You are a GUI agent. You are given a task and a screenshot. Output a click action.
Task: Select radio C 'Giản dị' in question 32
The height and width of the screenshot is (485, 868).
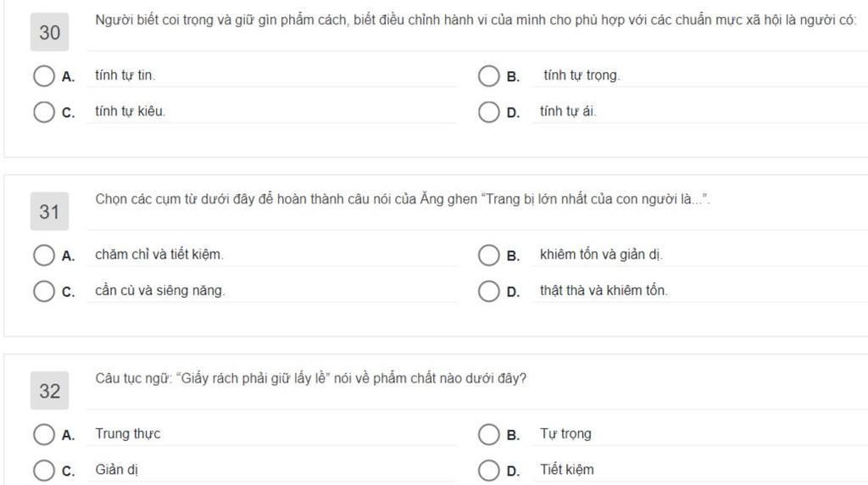(x=44, y=471)
